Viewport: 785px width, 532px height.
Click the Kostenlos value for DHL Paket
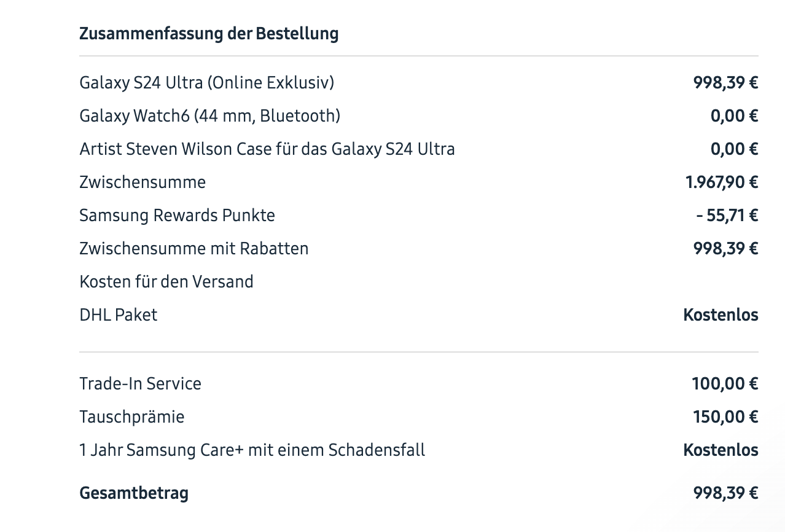[721, 315]
